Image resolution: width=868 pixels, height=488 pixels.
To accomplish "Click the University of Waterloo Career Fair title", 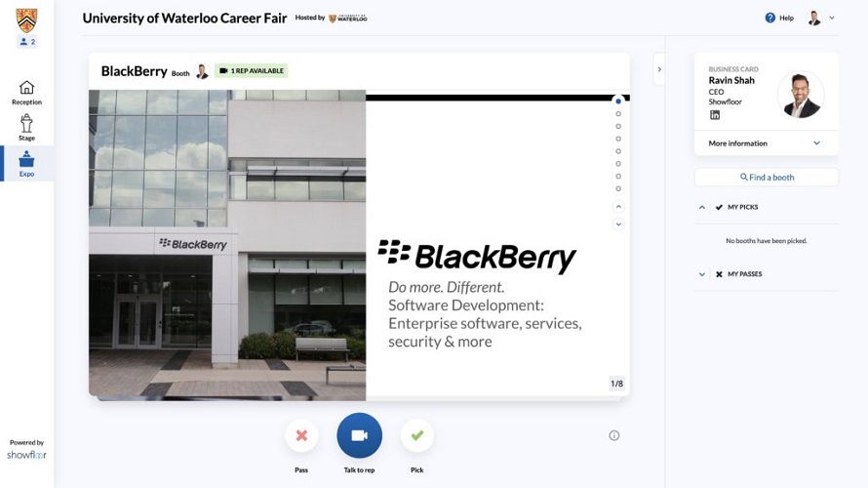I will [184, 19].
